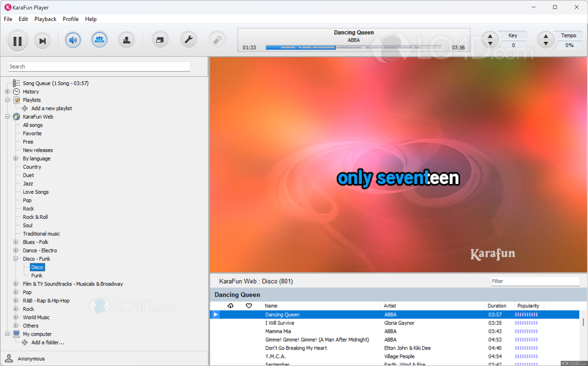Select Soul category
588x366 pixels.
click(28, 225)
